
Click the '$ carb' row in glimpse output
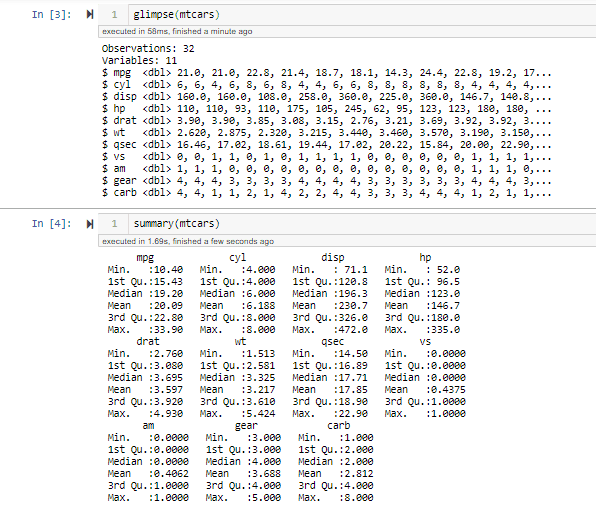[326, 193]
